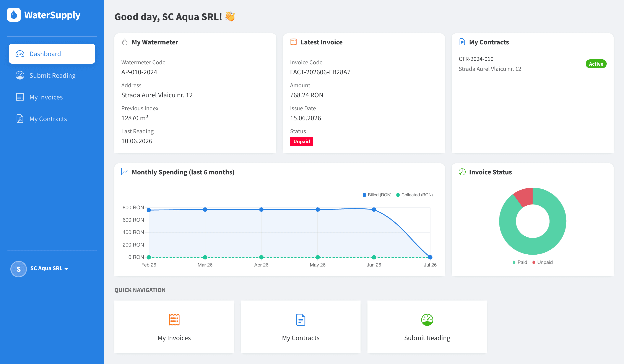Click the Collected data point for Feb 26
The width and height of the screenshot is (624, 364).
pos(149,257)
